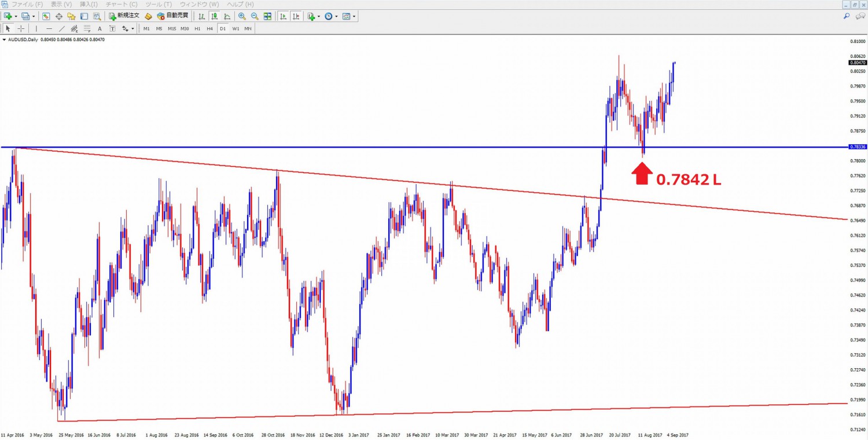Select the Crosshair tool

point(21,28)
